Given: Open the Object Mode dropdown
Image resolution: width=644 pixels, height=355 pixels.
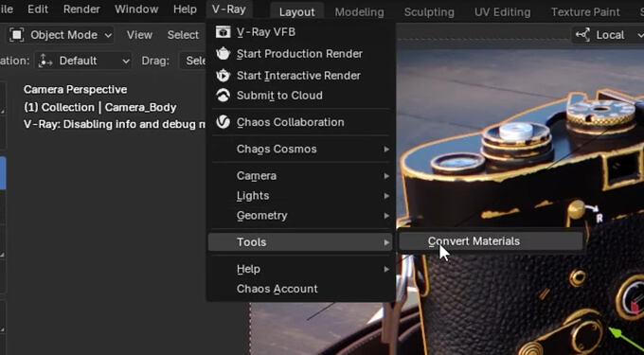Looking at the screenshot, I should [x=61, y=35].
